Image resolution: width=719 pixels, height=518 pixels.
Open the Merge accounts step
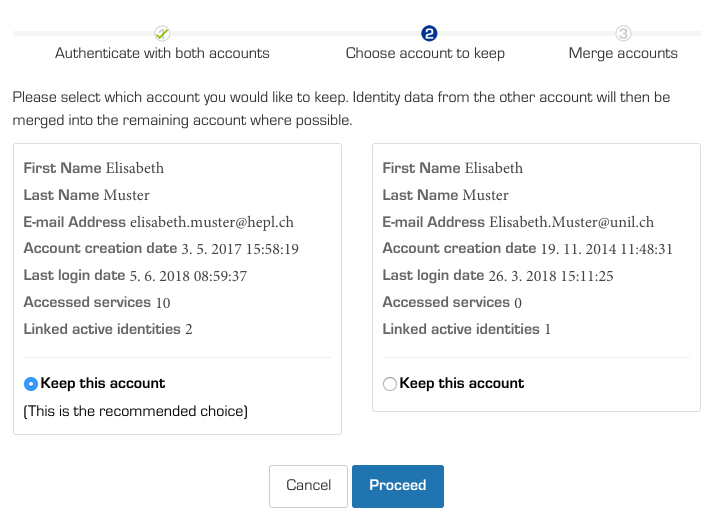pyautogui.click(x=623, y=53)
